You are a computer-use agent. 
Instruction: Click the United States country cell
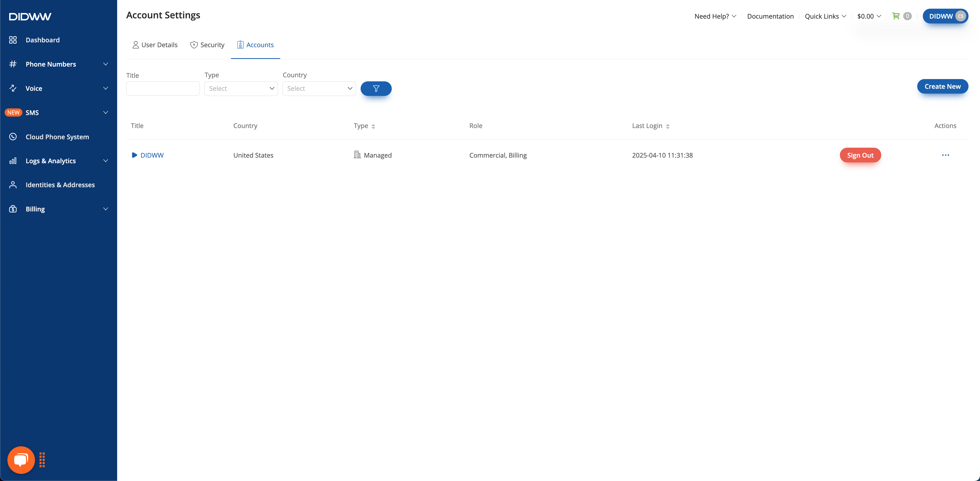(253, 155)
